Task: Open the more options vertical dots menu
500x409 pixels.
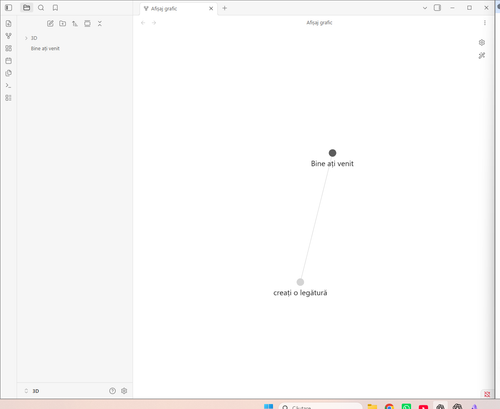Action: coord(485,23)
